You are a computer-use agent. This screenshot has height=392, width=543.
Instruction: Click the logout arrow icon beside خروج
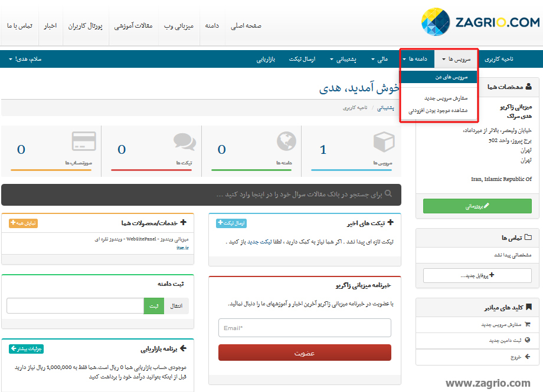click(x=527, y=357)
